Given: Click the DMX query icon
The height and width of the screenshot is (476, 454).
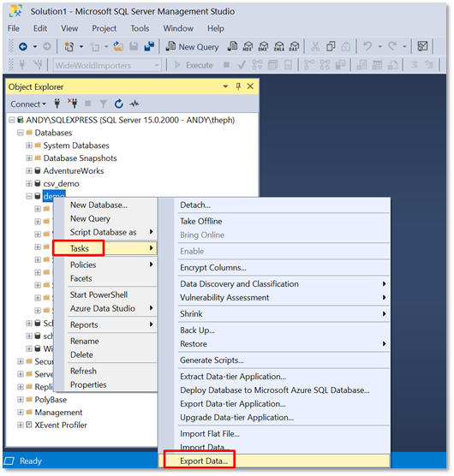Looking at the screenshot, I should tap(263, 46).
